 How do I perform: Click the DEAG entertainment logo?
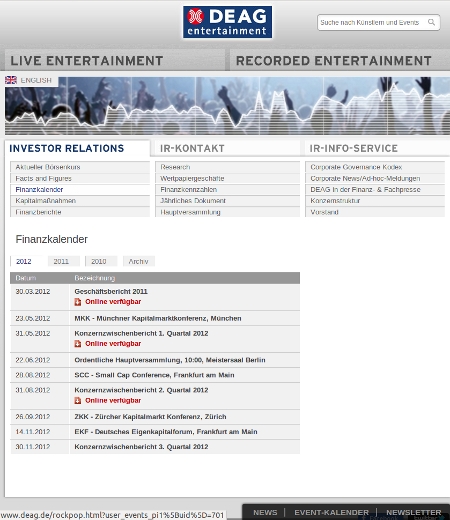pyautogui.click(x=227, y=22)
